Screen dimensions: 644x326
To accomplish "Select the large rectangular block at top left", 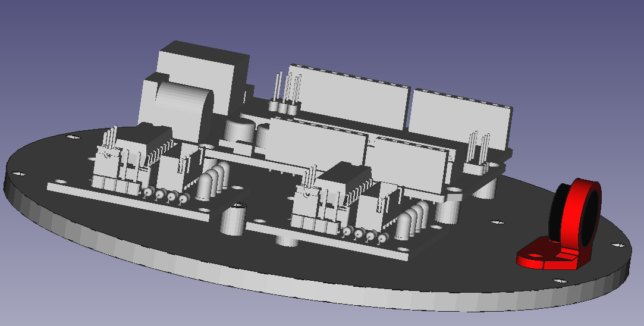I will (202, 65).
